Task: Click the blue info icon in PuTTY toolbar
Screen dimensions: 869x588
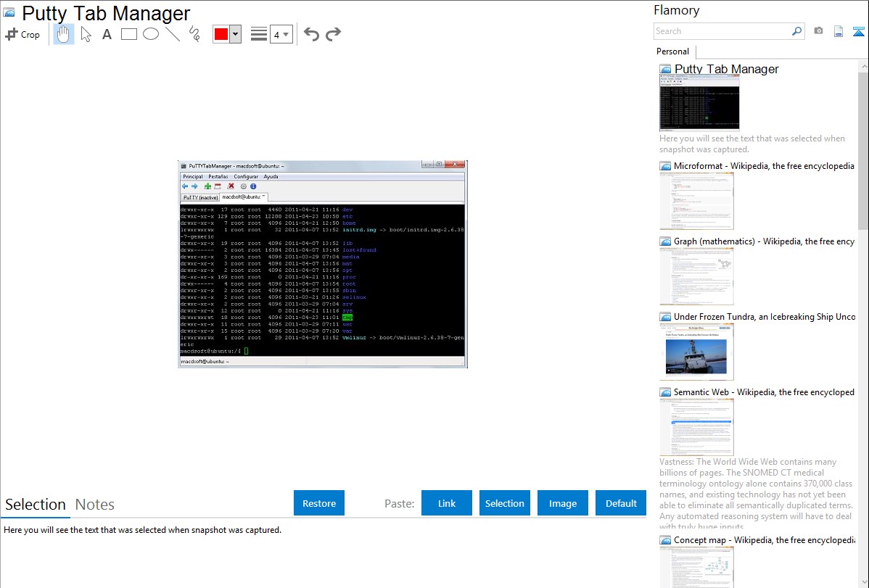Action: (253, 186)
